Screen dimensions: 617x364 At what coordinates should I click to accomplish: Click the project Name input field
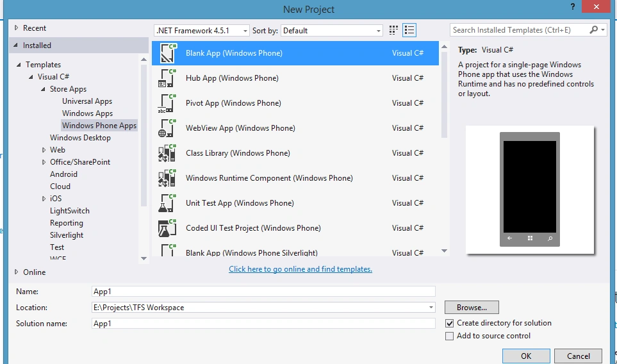coord(263,292)
